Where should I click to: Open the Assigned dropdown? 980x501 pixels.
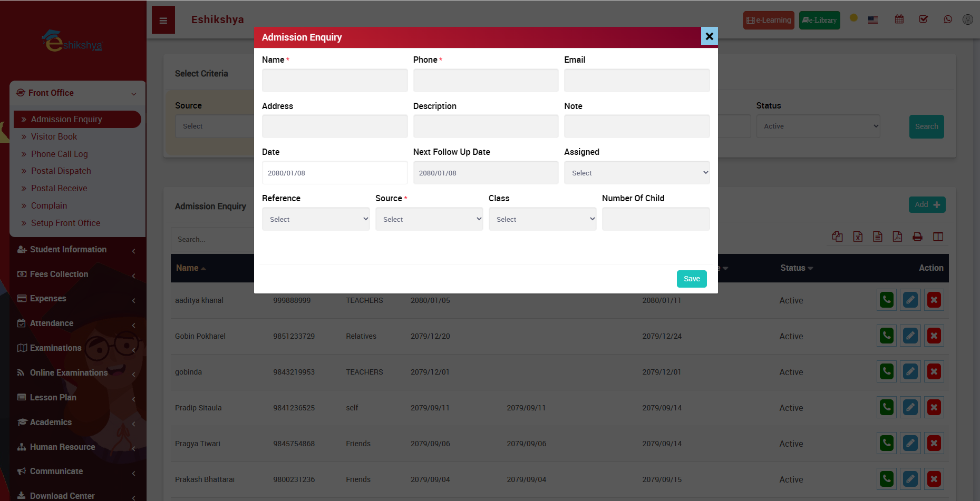point(637,173)
